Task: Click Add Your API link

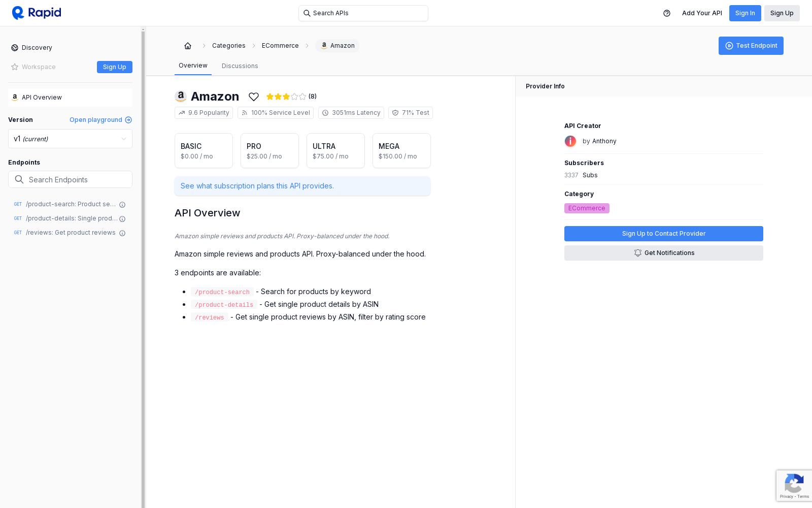Action: point(702,13)
